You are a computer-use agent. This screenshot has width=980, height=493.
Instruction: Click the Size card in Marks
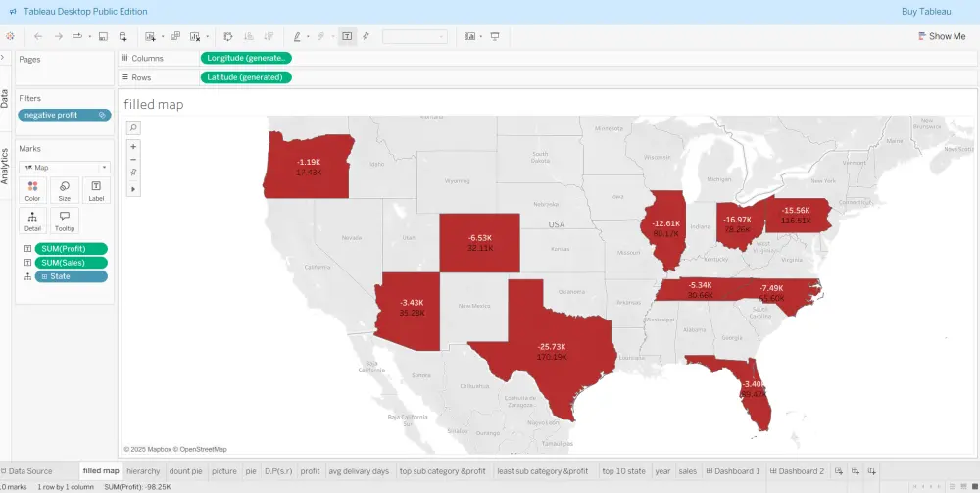(x=65, y=190)
